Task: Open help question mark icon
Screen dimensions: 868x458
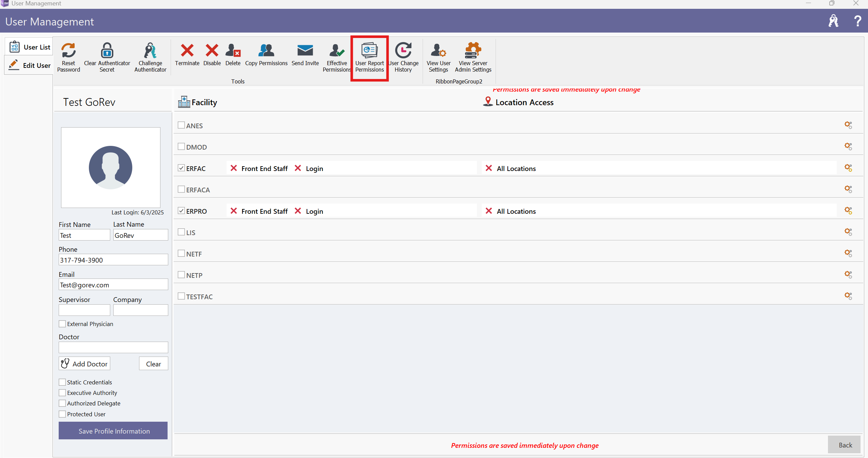Action: (858, 21)
